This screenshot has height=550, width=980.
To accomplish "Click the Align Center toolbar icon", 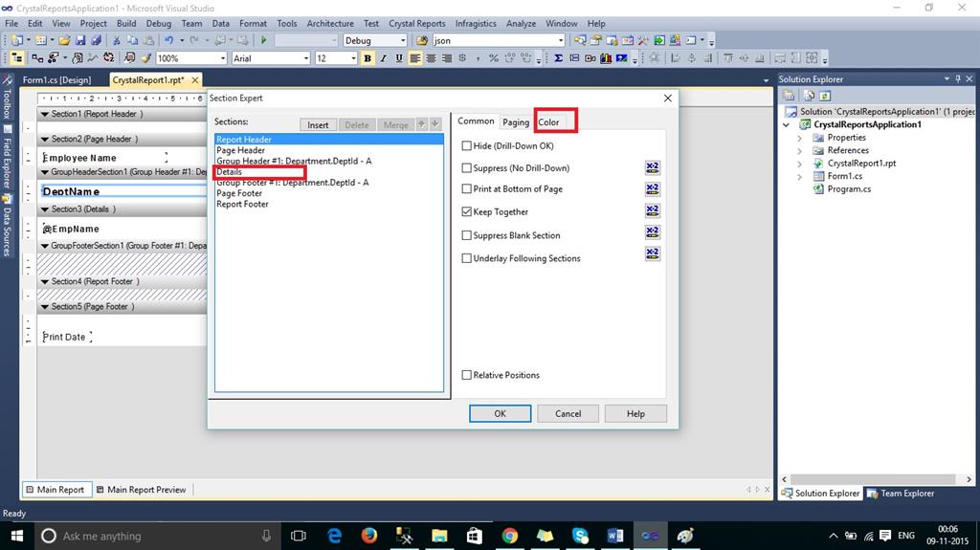I will [431, 58].
